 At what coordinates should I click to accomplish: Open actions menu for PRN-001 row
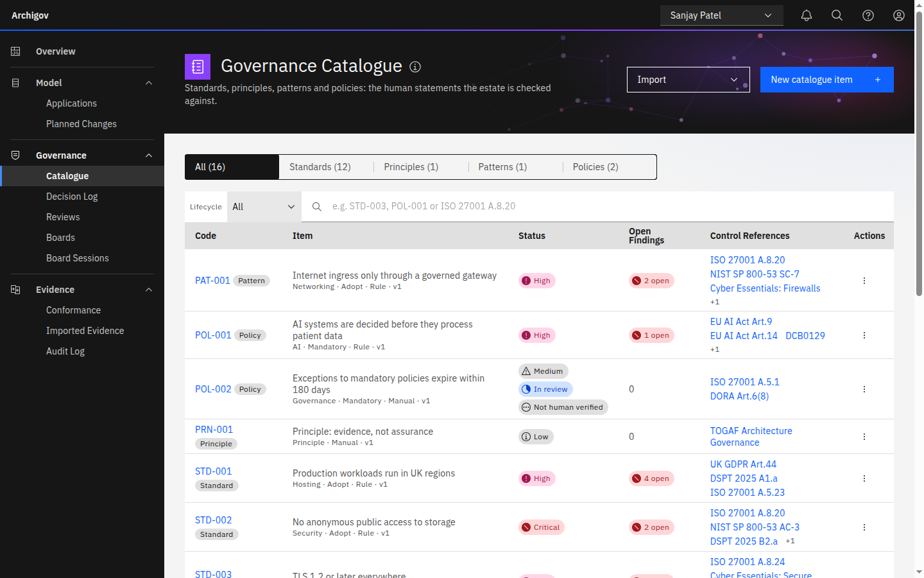coord(864,437)
